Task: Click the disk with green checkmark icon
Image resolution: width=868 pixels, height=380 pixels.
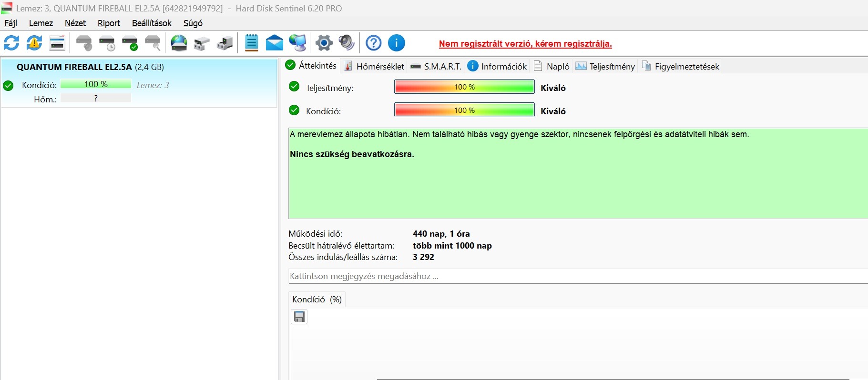Action: click(x=130, y=43)
